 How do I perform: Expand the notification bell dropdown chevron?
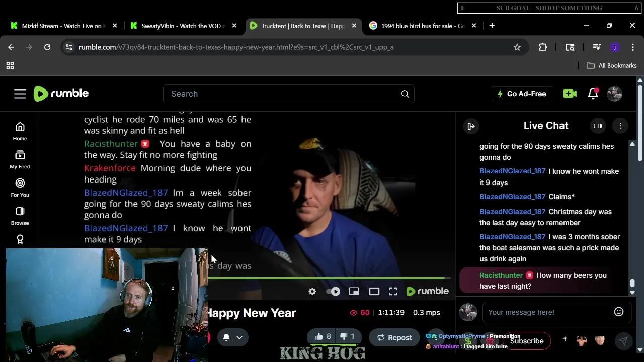point(239,337)
